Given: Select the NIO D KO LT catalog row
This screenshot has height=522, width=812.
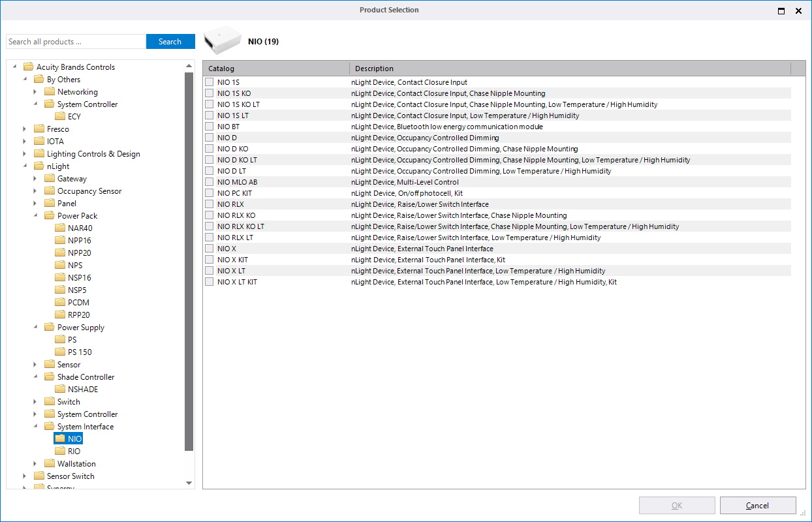Looking at the screenshot, I should (x=497, y=160).
